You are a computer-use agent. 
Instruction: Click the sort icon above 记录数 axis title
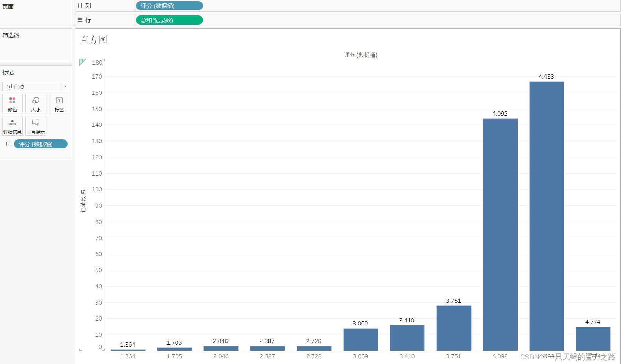point(83,192)
